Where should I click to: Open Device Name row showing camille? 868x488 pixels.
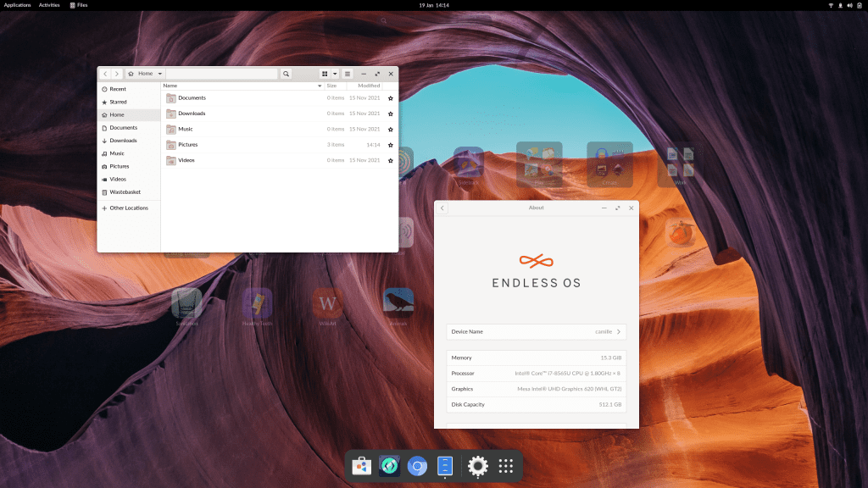click(536, 331)
